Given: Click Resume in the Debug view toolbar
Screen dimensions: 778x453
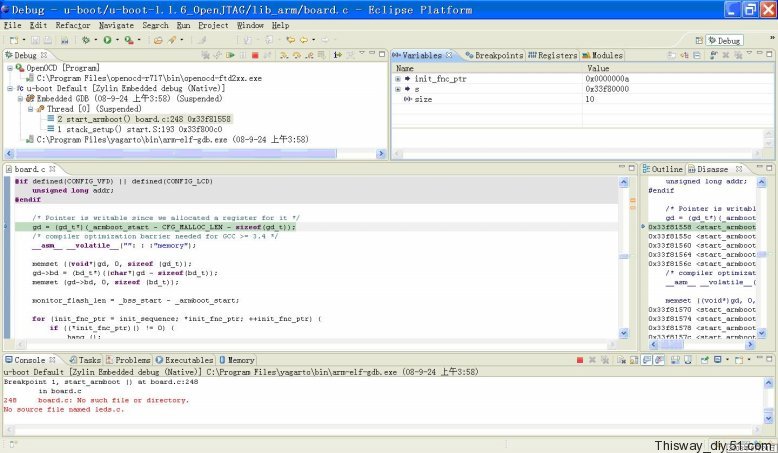Looking at the screenshot, I should point(230,55).
